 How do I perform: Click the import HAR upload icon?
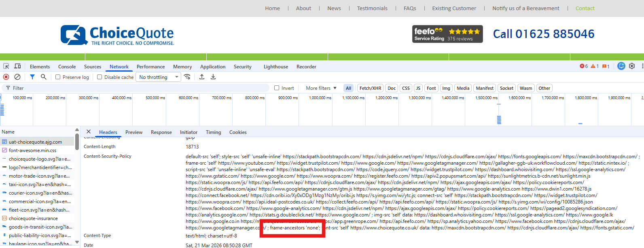coord(202,77)
